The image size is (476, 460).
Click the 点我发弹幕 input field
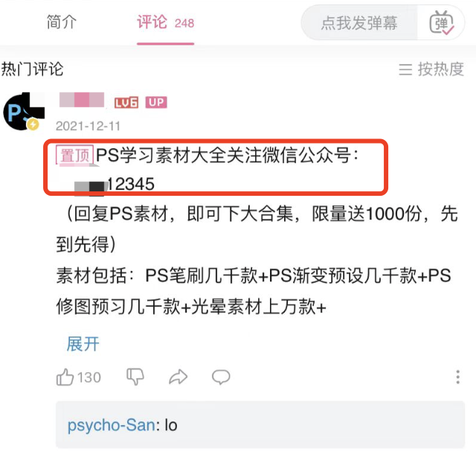(x=359, y=23)
